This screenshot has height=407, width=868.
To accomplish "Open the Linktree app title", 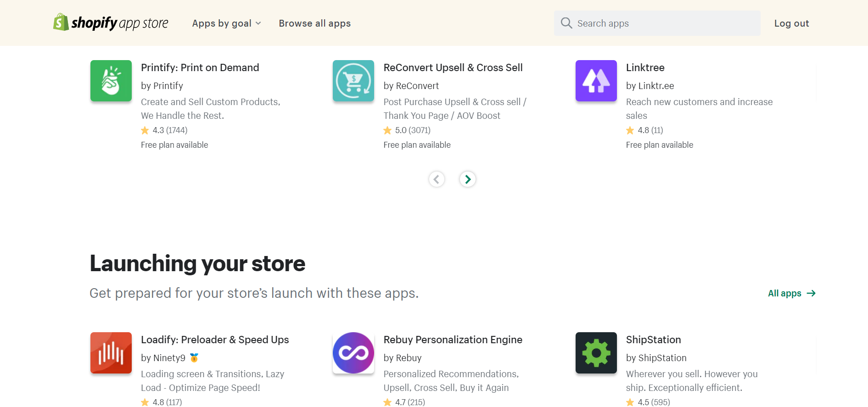I will pos(645,67).
